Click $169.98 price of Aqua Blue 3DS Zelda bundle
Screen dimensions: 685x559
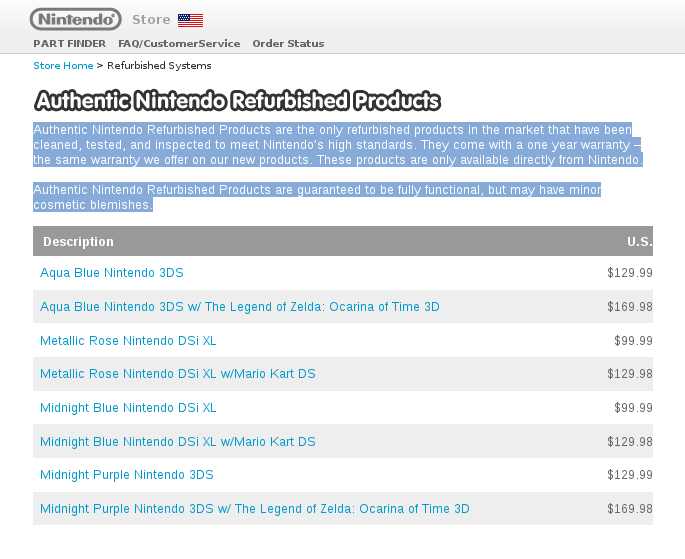coord(630,307)
